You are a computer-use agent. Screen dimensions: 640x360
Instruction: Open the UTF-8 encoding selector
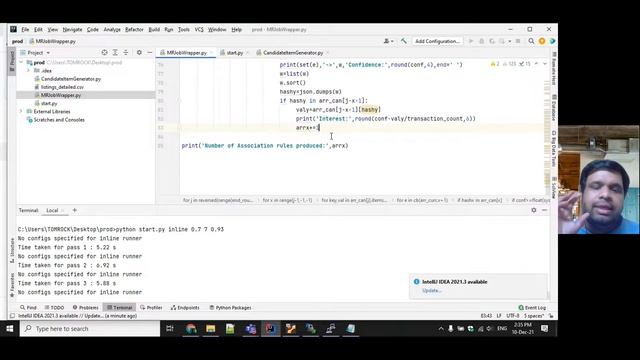[513, 316]
